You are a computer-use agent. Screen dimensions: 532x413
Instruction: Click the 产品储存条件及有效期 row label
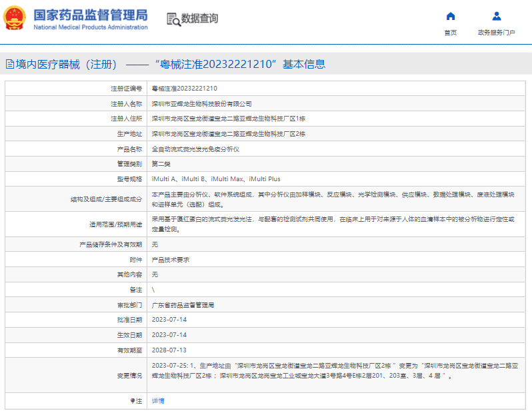tap(111, 244)
